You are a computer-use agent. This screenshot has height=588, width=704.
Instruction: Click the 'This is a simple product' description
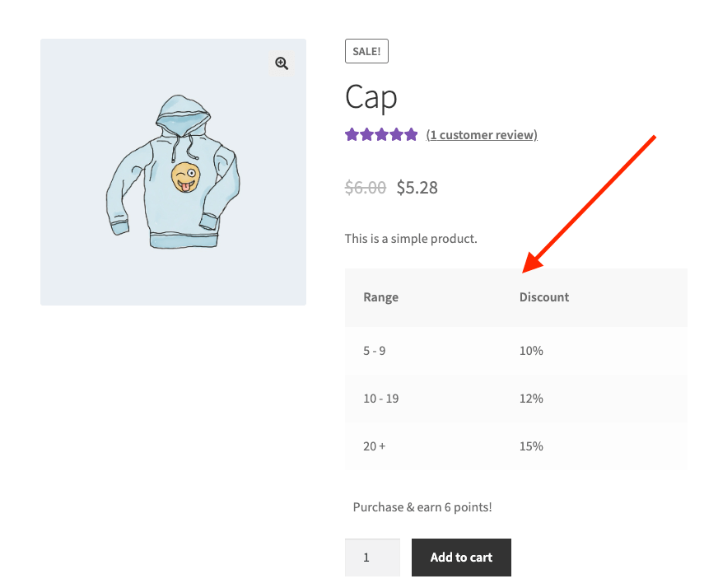(x=411, y=239)
